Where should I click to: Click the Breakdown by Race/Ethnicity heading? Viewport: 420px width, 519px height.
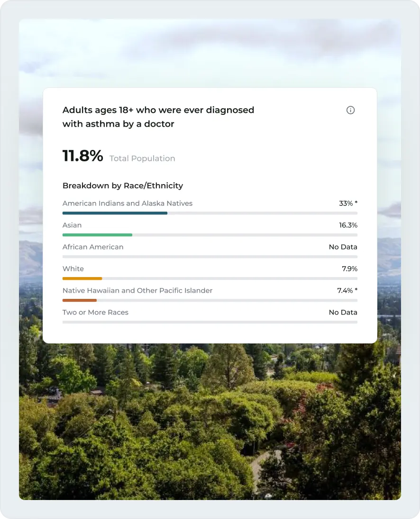[x=123, y=185]
